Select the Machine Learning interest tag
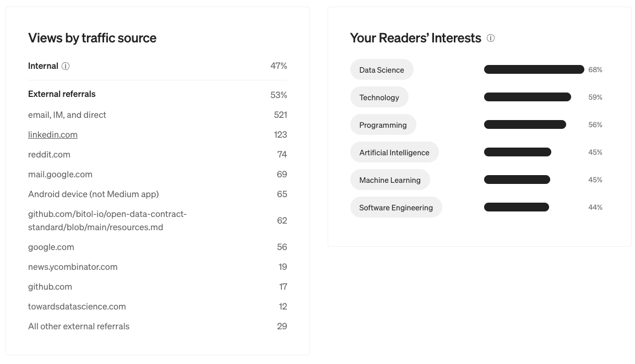635x364 pixels. pyautogui.click(x=390, y=180)
